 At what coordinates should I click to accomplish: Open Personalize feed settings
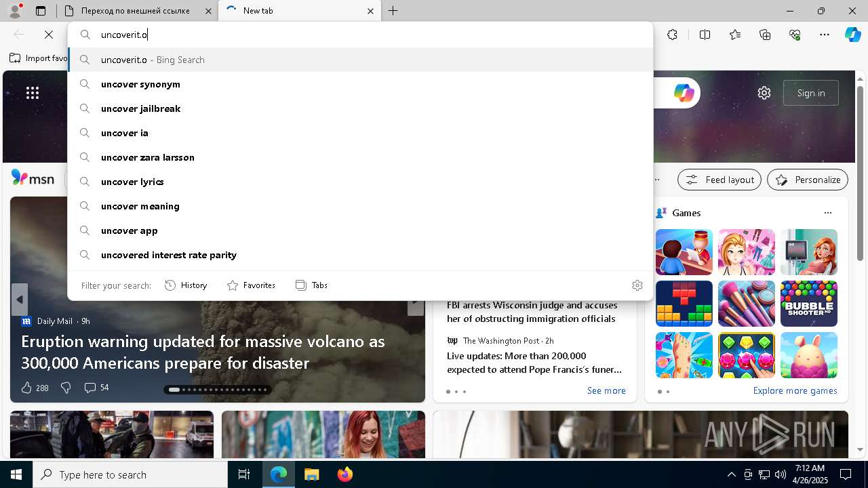tap(808, 180)
